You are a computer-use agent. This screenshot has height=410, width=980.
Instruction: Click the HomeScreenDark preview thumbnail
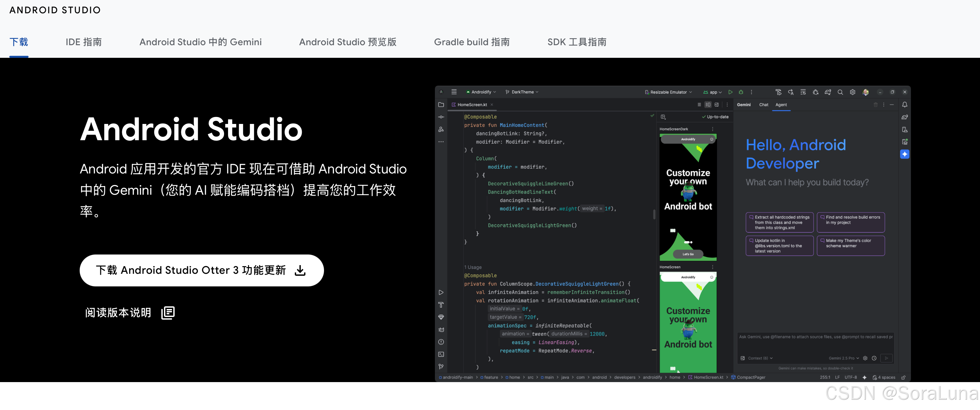point(688,197)
